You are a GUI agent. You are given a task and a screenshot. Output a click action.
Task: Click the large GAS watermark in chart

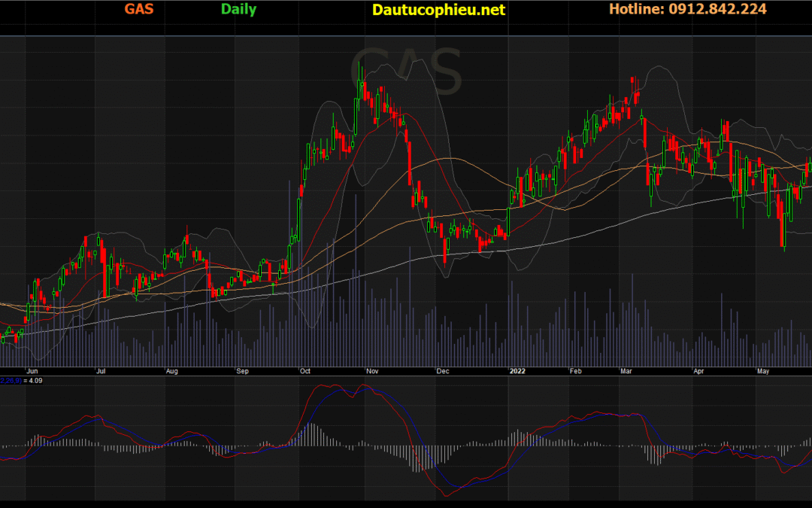[x=406, y=71]
